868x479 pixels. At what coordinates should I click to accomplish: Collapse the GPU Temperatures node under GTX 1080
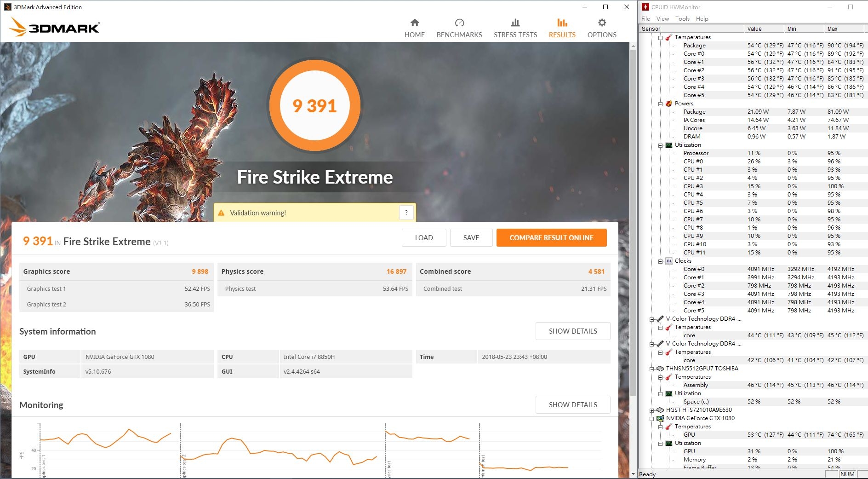point(660,427)
